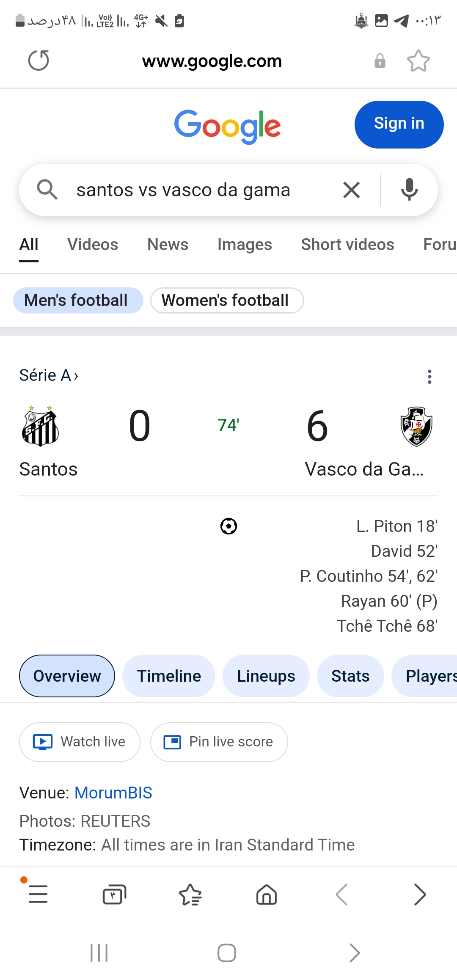Tap the site security lock icon
This screenshot has height=980, width=457.
point(380,61)
